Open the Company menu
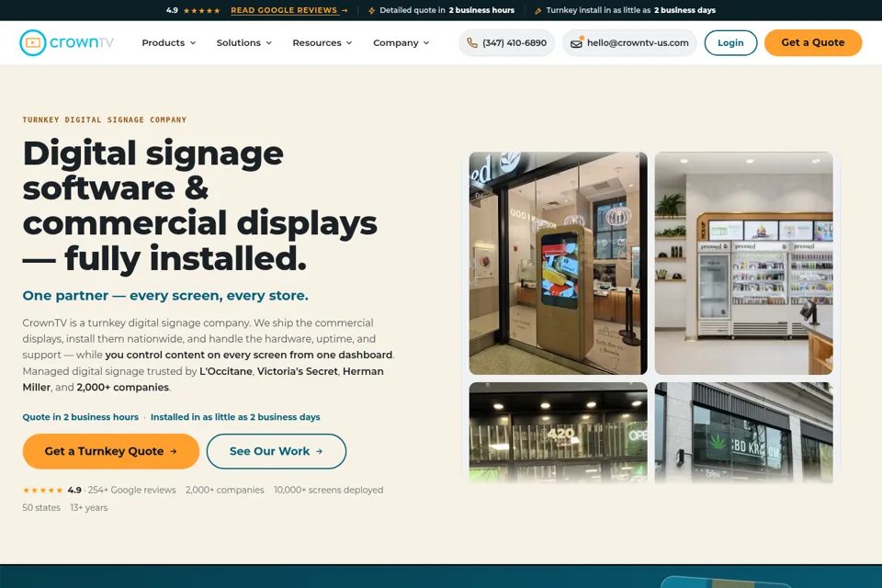Image resolution: width=882 pixels, height=588 pixels. pos(401,43)
